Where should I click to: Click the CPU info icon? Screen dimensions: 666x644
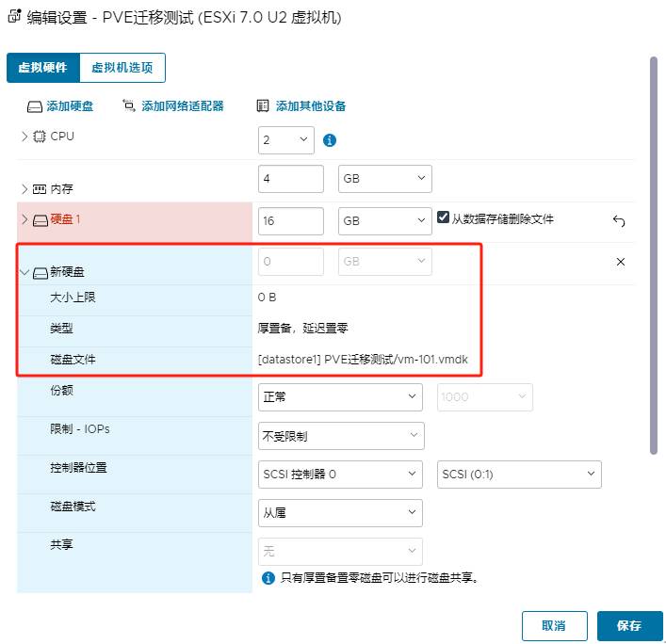[x=330, y=140]
